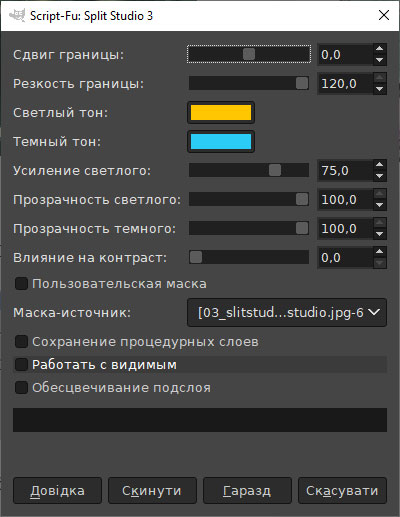The height and width of the screenshot is (517, 400).
Task: Increase Влияние на контраст with up arrow
Action: pyautogui.click(x=379, y=252)
